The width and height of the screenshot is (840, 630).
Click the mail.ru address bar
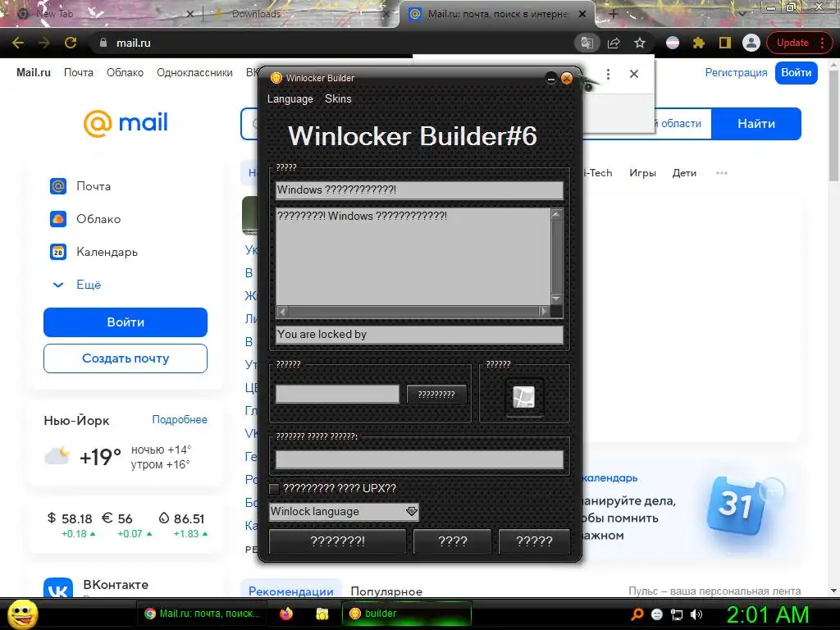pos(332,43)
